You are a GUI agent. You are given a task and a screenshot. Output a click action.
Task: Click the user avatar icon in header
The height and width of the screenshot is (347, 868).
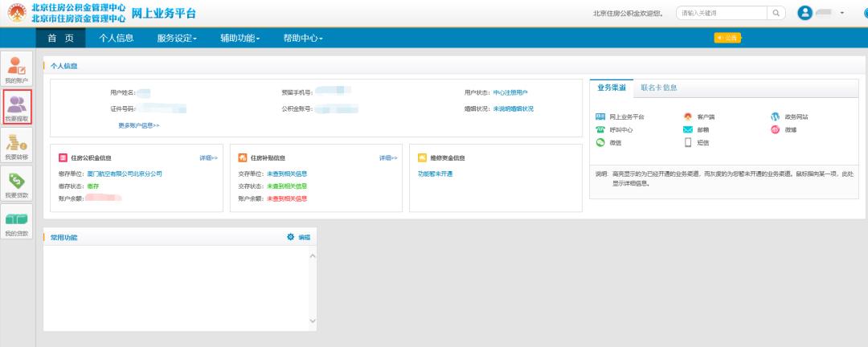[x=805, y=13]
